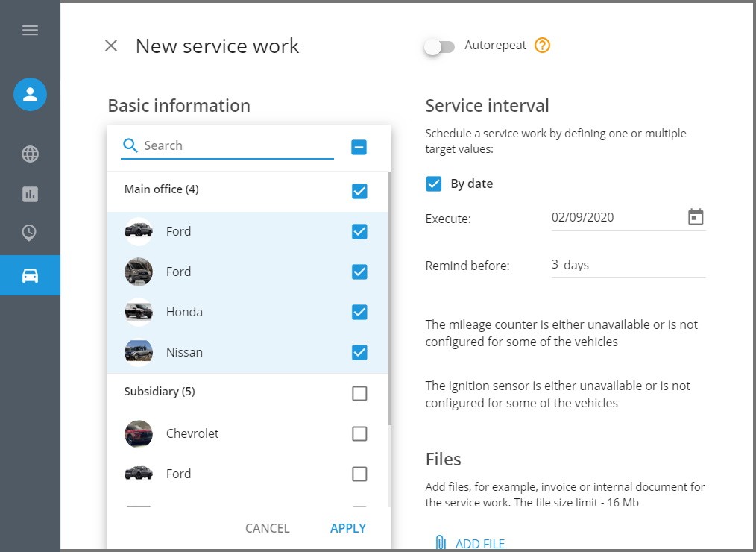Open the globe map section
756x552 pixels.
click(30, 154)
